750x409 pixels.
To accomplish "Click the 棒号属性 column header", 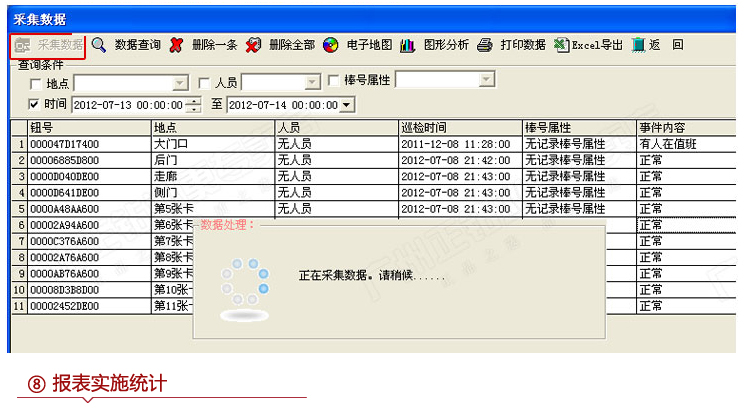I will pos(579,128).
